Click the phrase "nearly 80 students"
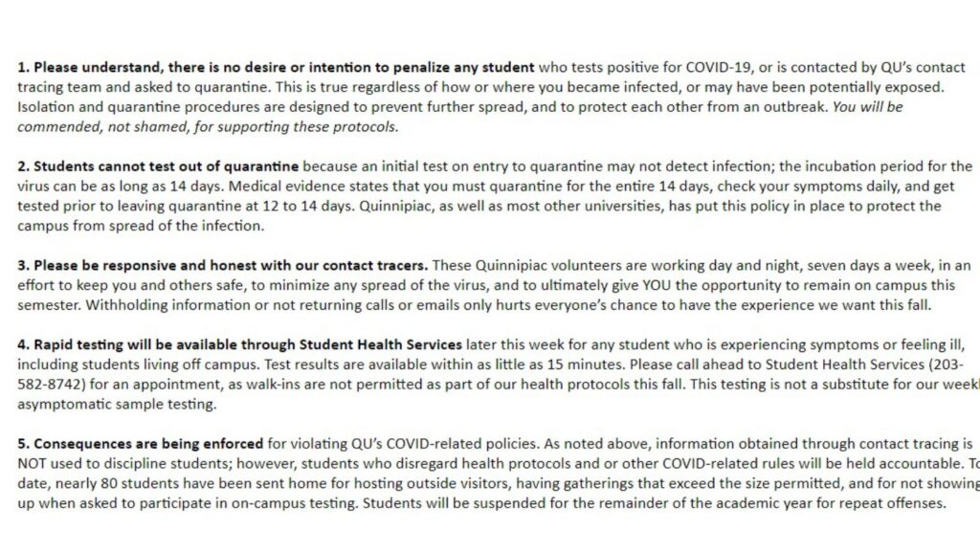The width and height of the screenshot is (980, 552). [108, 483]
